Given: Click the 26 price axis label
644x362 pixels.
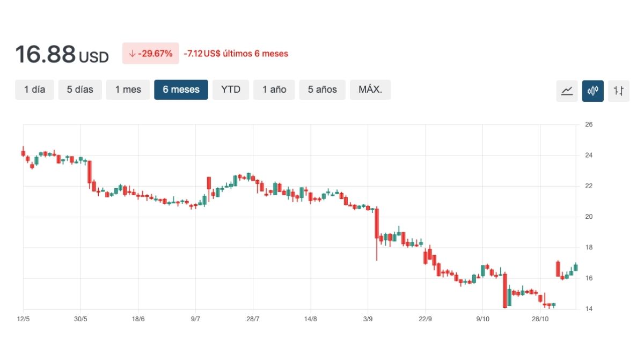Looking at the screenshot, I should click(588, 125).
